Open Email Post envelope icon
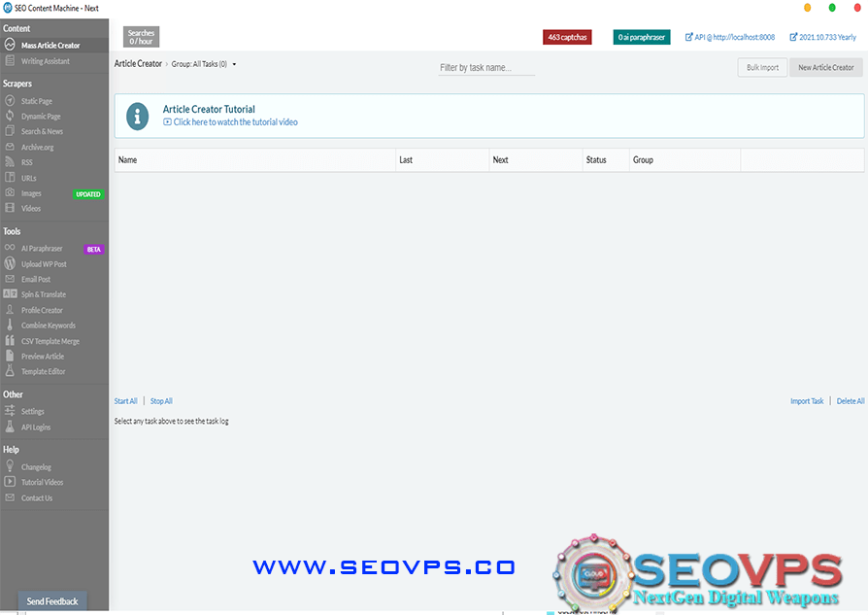Viewport: 868px width, 615px height. [x=10, y=279]
